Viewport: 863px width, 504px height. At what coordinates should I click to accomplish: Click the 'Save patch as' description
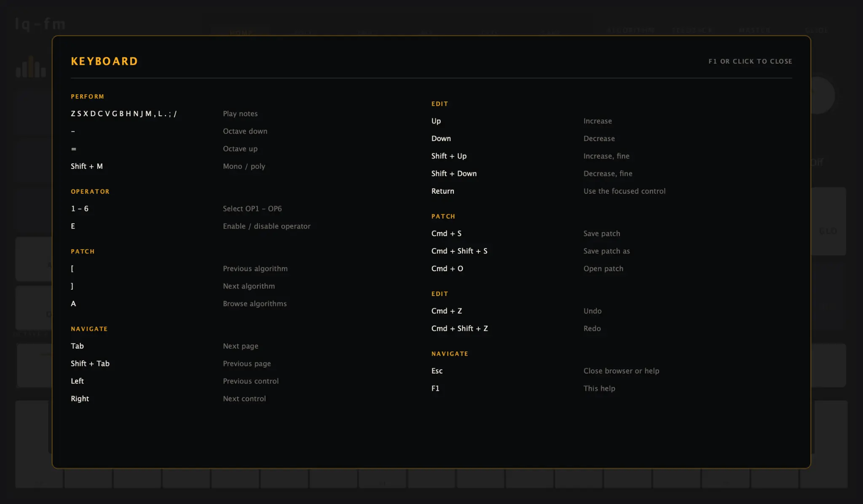pyautogui.click(x=606, y=251)
